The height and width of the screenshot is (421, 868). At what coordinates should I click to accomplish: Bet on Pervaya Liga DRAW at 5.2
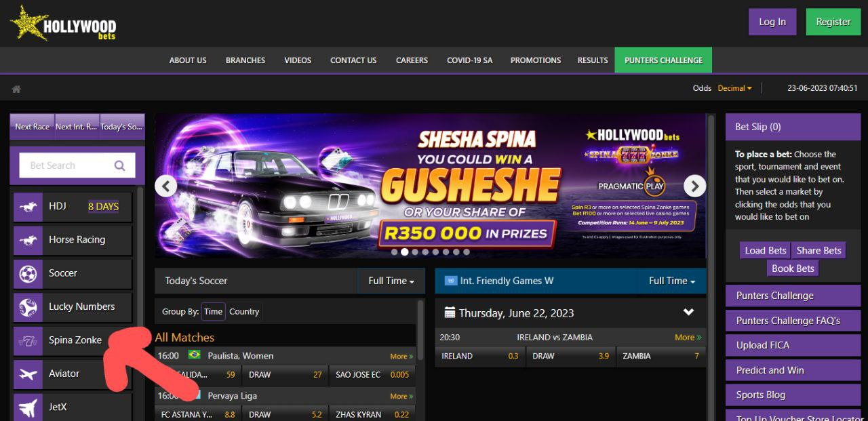pyautogui.click(x=285, y=414)
